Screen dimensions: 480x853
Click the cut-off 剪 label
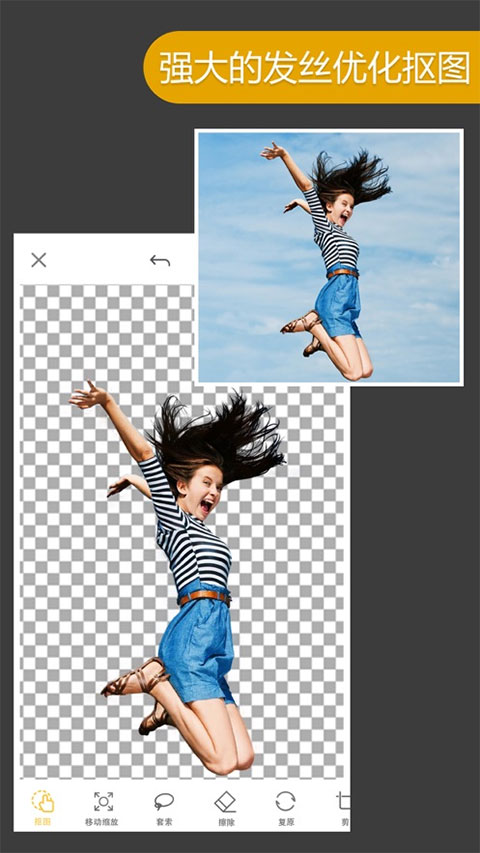pyautogui.click(x=347, y=822)
